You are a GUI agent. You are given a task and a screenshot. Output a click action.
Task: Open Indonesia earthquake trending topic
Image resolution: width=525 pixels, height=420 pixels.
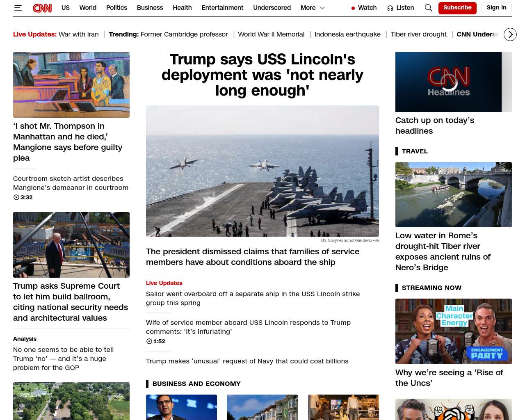click(x=347, y=34)
